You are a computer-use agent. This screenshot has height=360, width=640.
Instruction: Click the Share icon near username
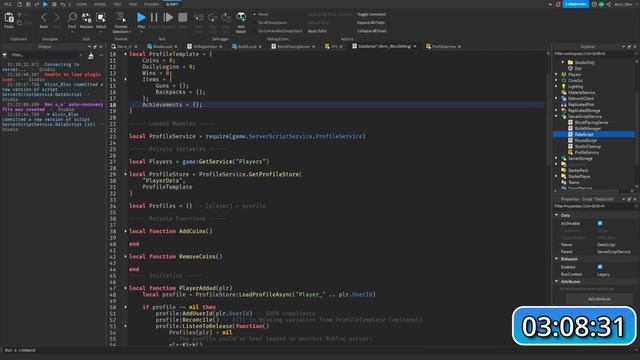coord(609,4)
